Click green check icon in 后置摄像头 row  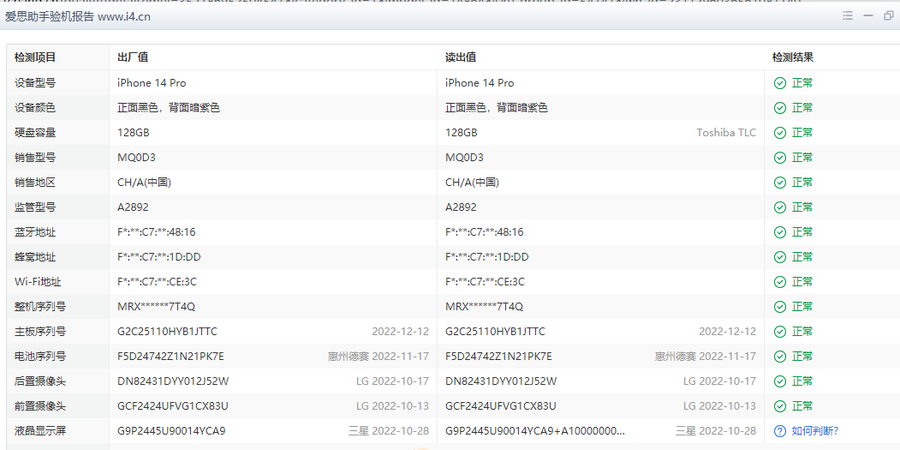779,381
